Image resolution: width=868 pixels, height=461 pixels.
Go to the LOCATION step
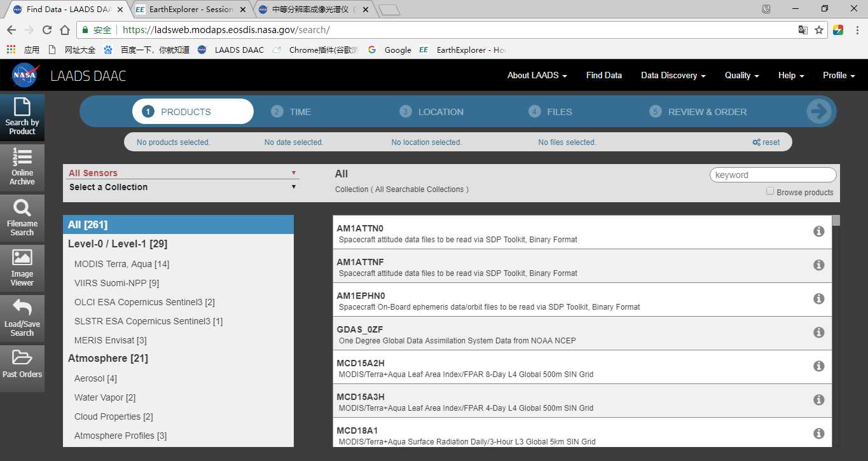coord(432,112)
